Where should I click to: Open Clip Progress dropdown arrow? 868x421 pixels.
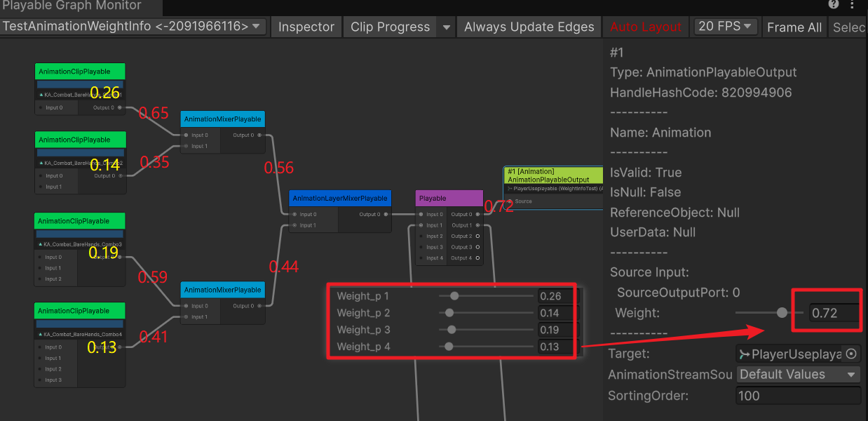pyautogui.click(x=446, y=27)
